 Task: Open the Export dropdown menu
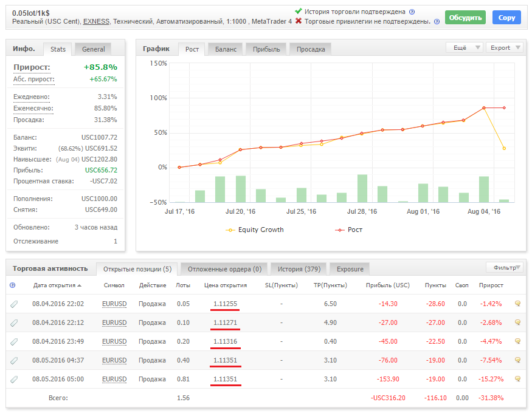[505, 48]
